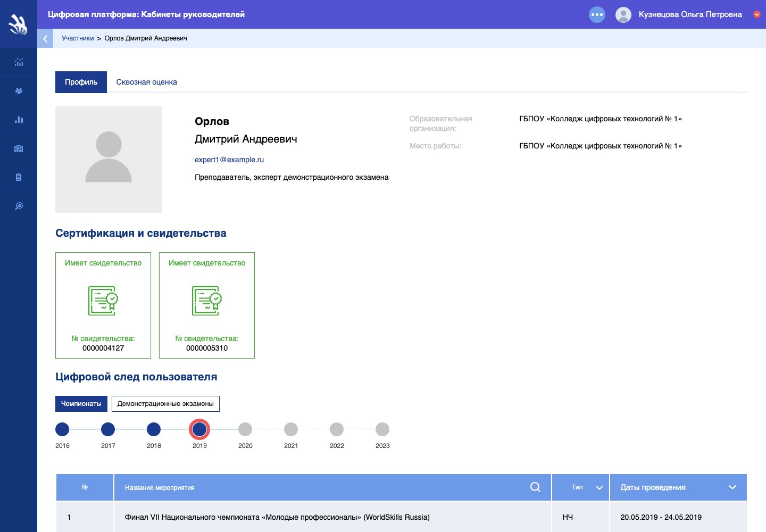Select the highlighted 2019 timeline marker

[199, 429]
